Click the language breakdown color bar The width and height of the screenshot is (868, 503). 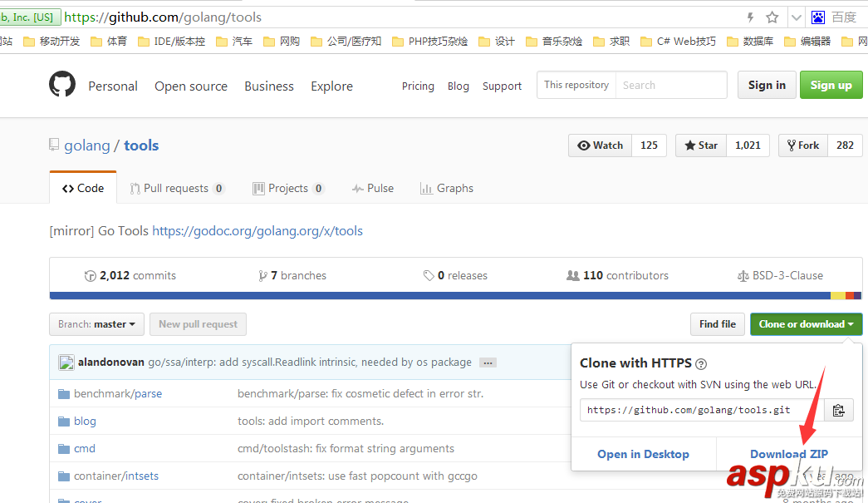455,296
